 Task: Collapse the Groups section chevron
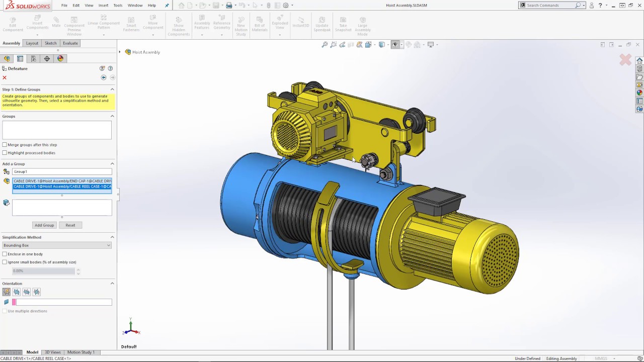click(112, 116)
